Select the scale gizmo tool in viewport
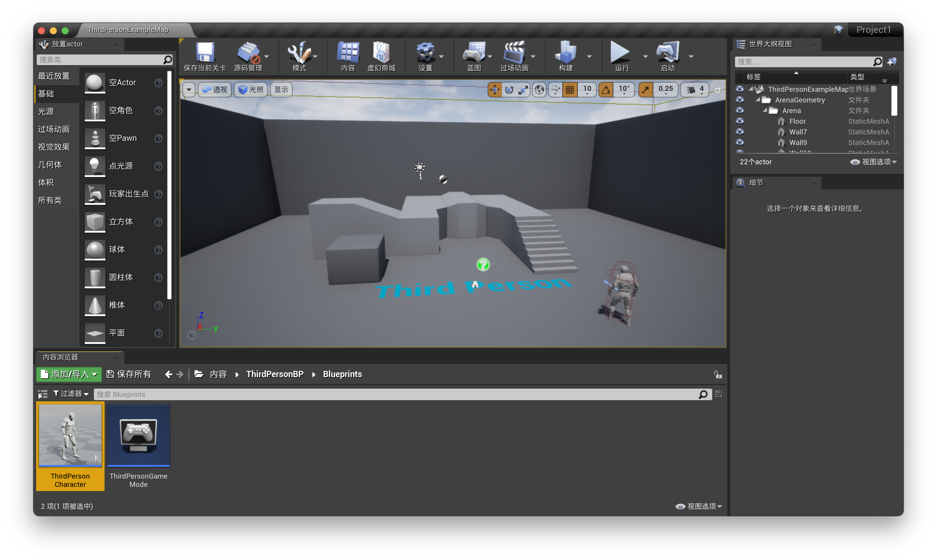 tap(523, 90)
